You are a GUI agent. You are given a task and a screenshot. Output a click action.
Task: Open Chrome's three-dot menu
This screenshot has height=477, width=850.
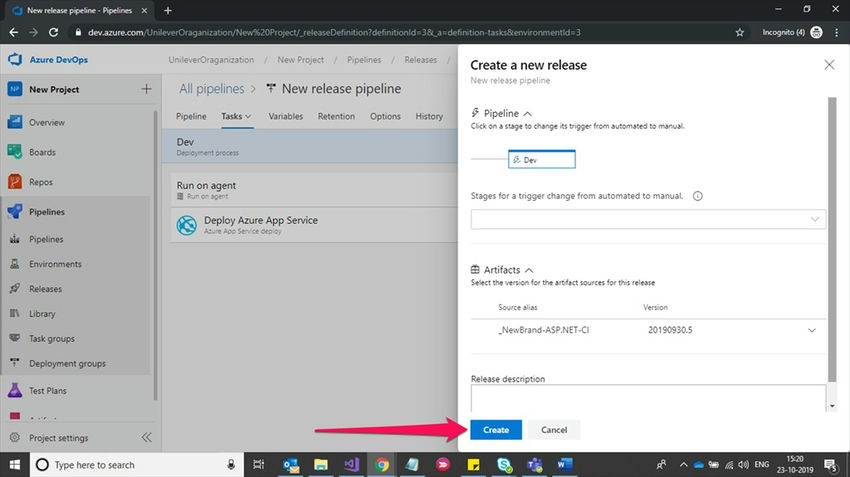pyautogui.click(x=837, y=33)
